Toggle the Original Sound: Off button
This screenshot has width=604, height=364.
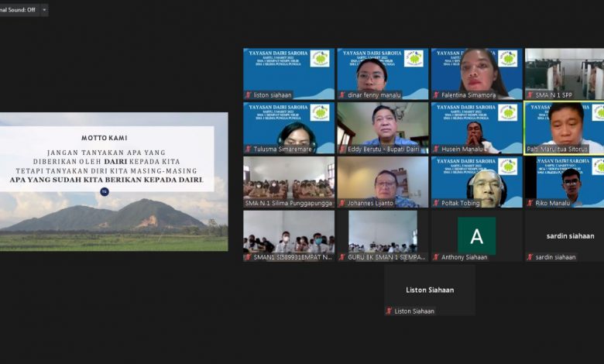tap(17, 10)
